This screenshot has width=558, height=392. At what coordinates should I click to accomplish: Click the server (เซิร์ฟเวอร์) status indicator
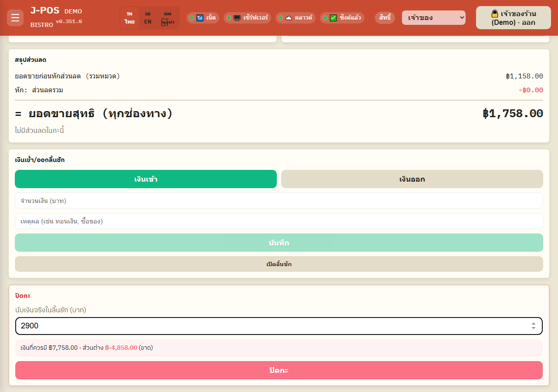pos(248,18)
